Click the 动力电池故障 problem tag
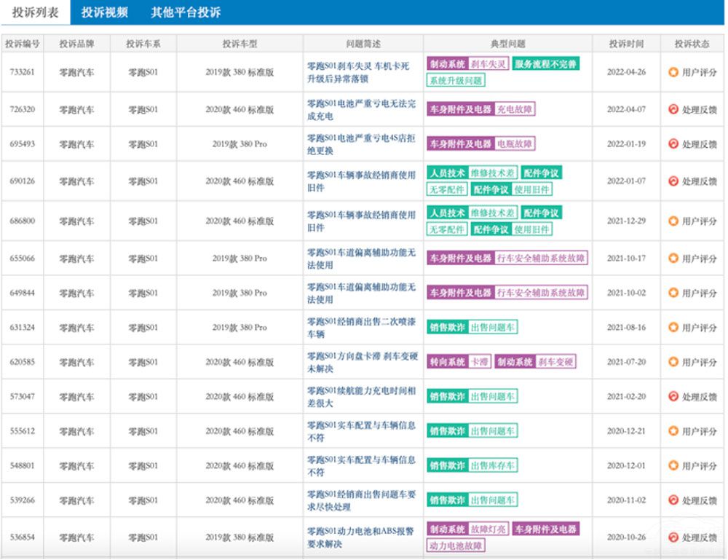This screenshot has height=560, width=728. click(456, 545)
